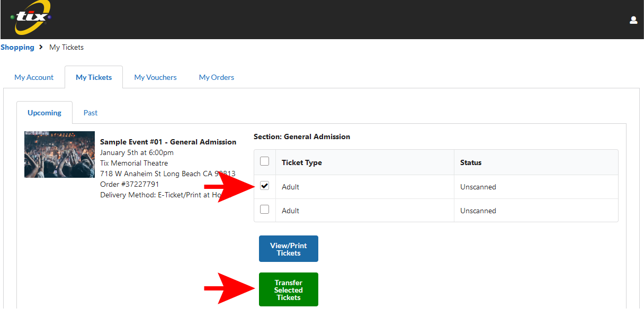Switch to the My Orders tab
The width and height of the screenshot is (644, 309).
point(216,77)
